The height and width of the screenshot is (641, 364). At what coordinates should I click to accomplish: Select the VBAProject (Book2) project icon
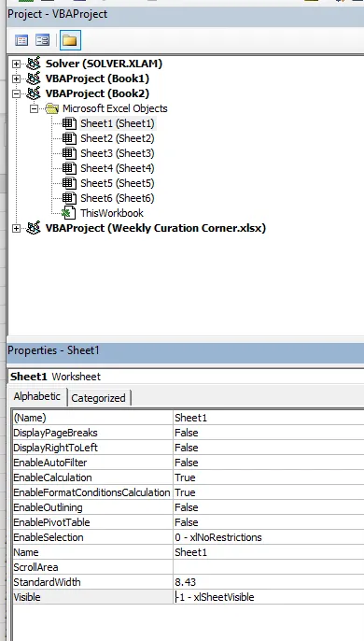pos(34,93)
